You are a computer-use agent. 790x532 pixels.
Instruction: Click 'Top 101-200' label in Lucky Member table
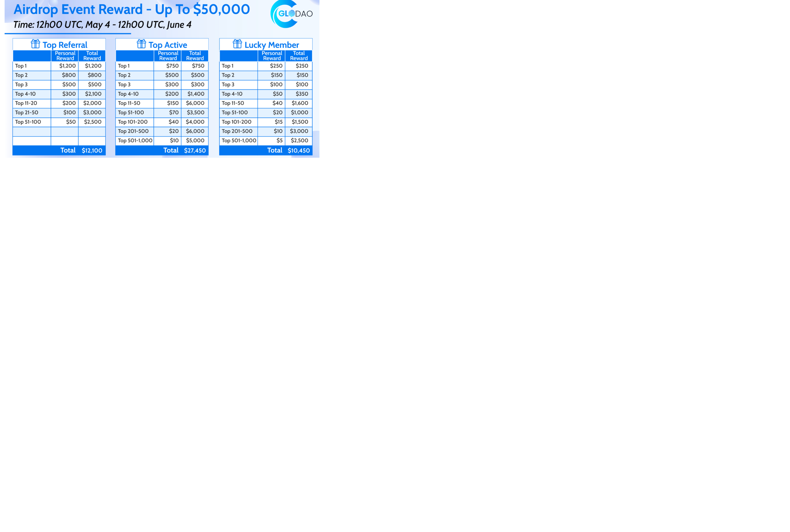tap(237, 122)
